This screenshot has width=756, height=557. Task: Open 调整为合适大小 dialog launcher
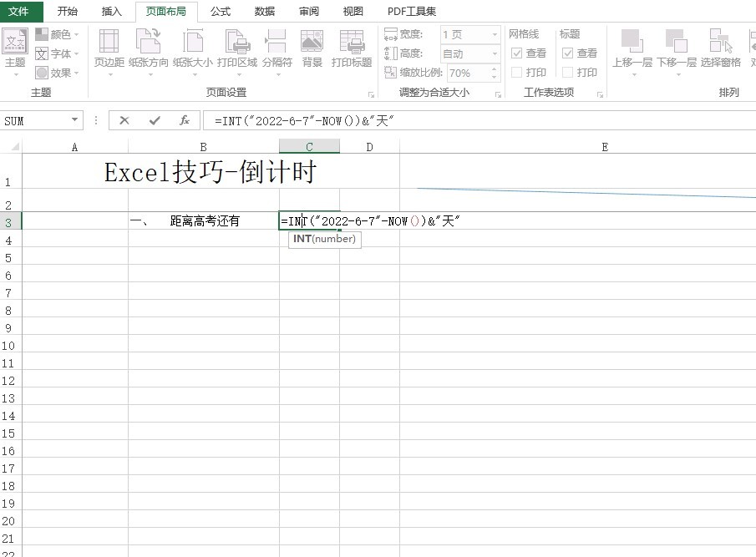(x=498, y=94)
